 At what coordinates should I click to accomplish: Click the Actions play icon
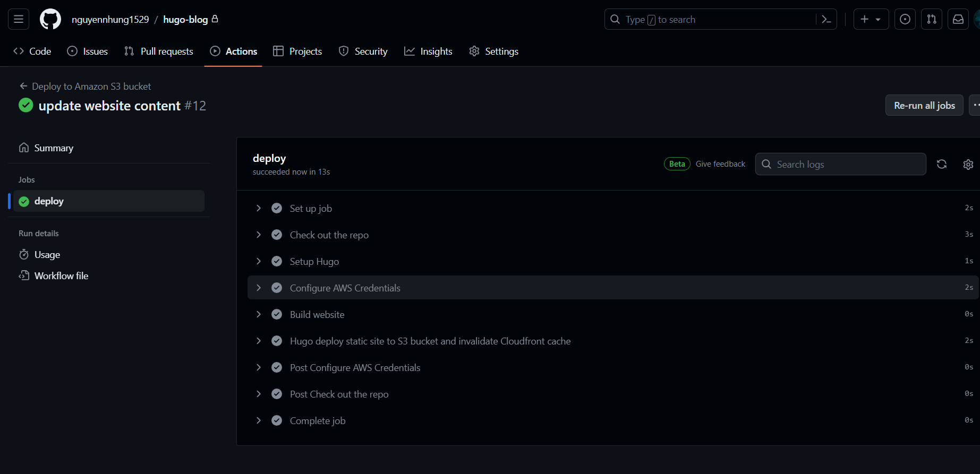215,51
